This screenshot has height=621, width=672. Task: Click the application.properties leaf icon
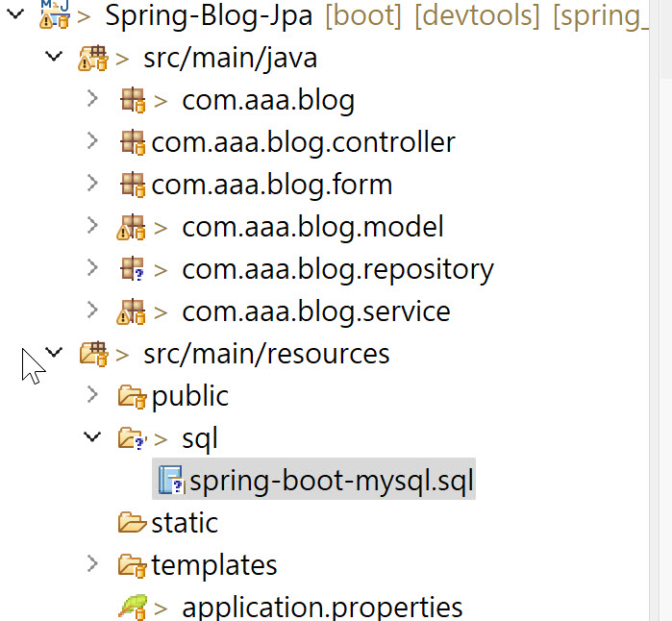133,608
